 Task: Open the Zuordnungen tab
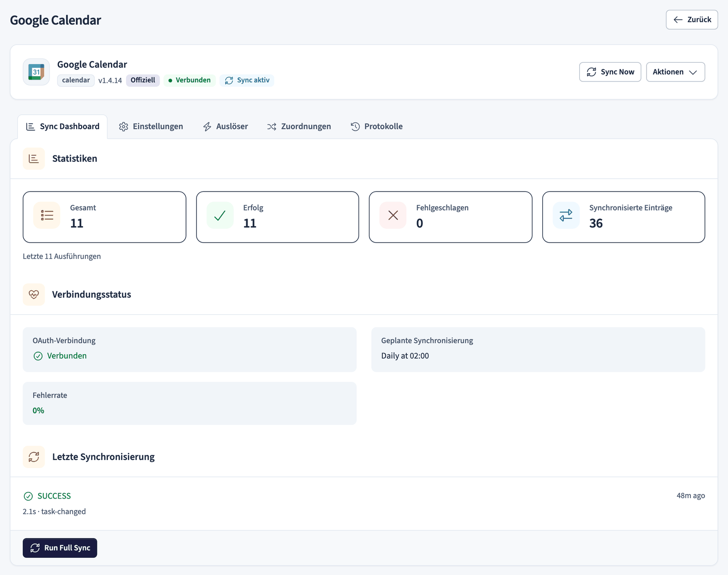click(299, 126)
